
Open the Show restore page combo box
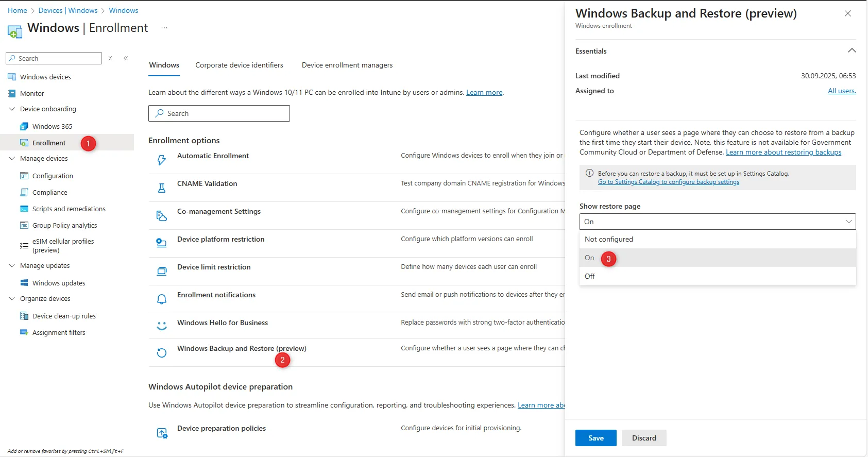coord(717,222)
